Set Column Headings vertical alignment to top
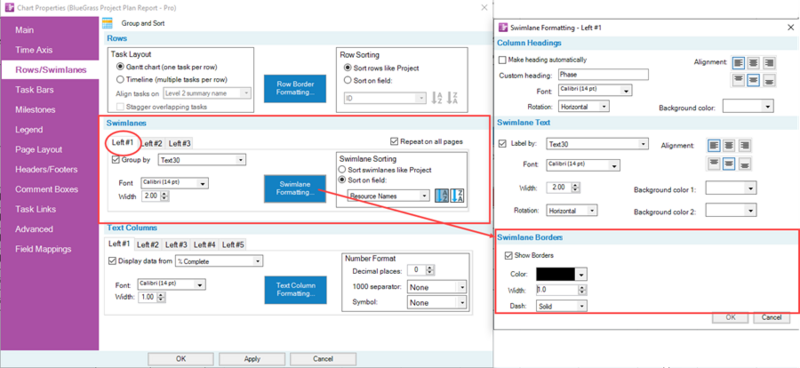Image resolution: width=800 pixels, height=368 pixels. coord(738,80)
